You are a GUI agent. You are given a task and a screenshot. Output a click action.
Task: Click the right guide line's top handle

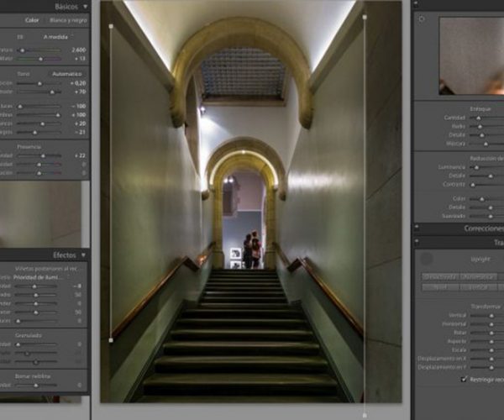[365, 17]
